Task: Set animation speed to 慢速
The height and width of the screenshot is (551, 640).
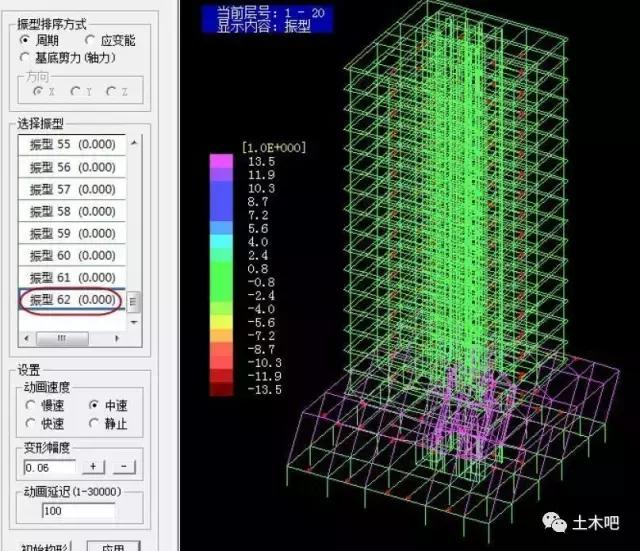Action: (x=30, y=405)
